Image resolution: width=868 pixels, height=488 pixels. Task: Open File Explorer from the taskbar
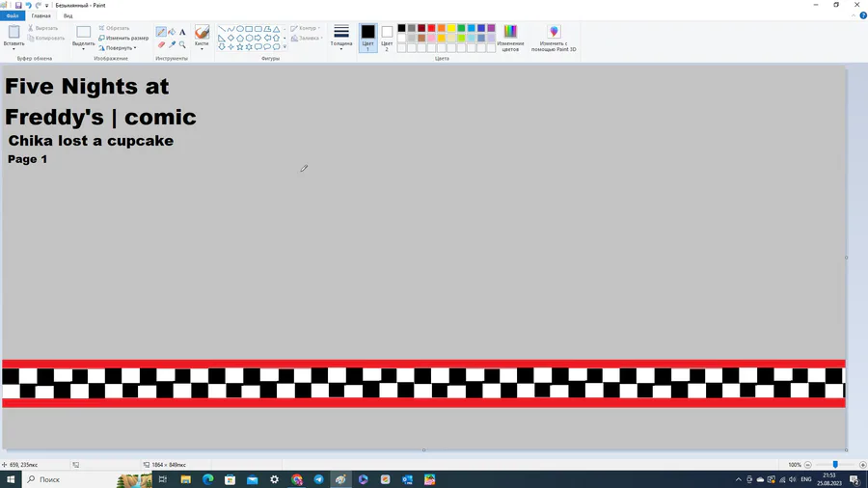185,479
